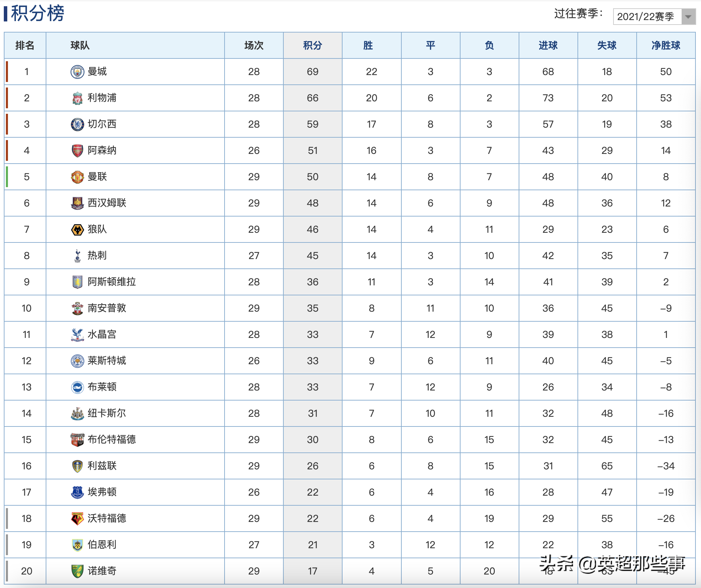
Task: Click the Liverpool club crest
Action: pyautogui.click(x=77, y=98)
